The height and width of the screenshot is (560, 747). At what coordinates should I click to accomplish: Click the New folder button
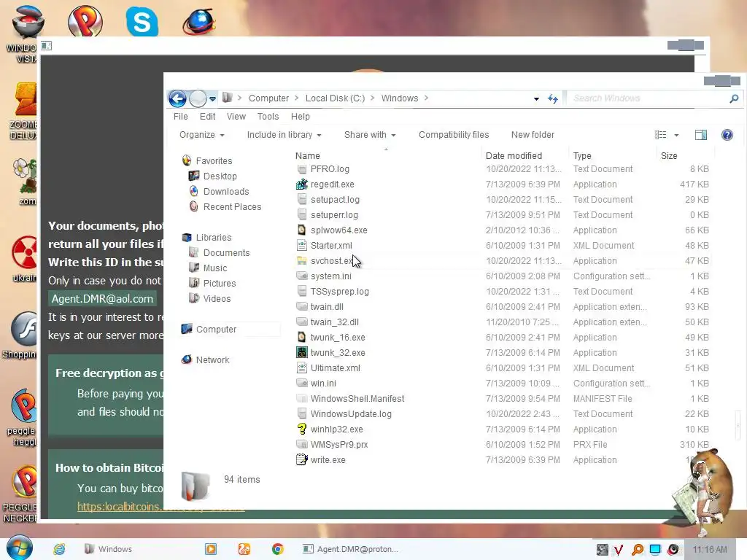(x=533, y=135)
